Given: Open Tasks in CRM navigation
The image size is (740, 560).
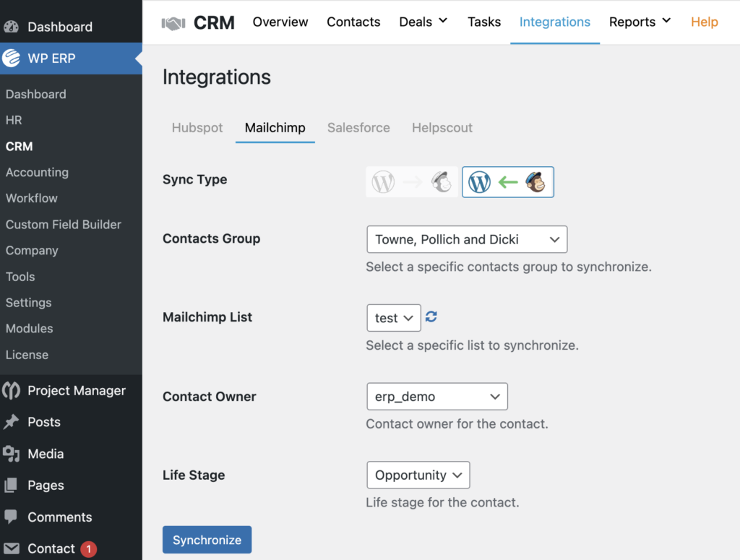Looking at the screenshot, I should coord(484,22).
